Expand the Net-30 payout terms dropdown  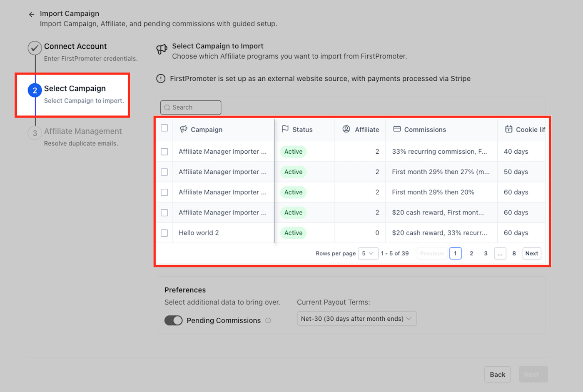[356, 319]
